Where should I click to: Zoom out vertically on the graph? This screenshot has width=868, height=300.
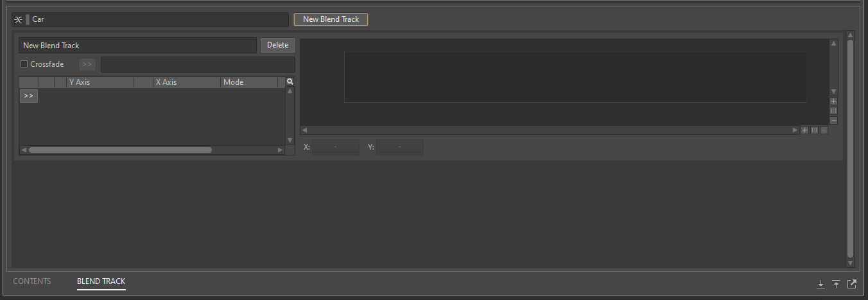(x=834, y=120)
